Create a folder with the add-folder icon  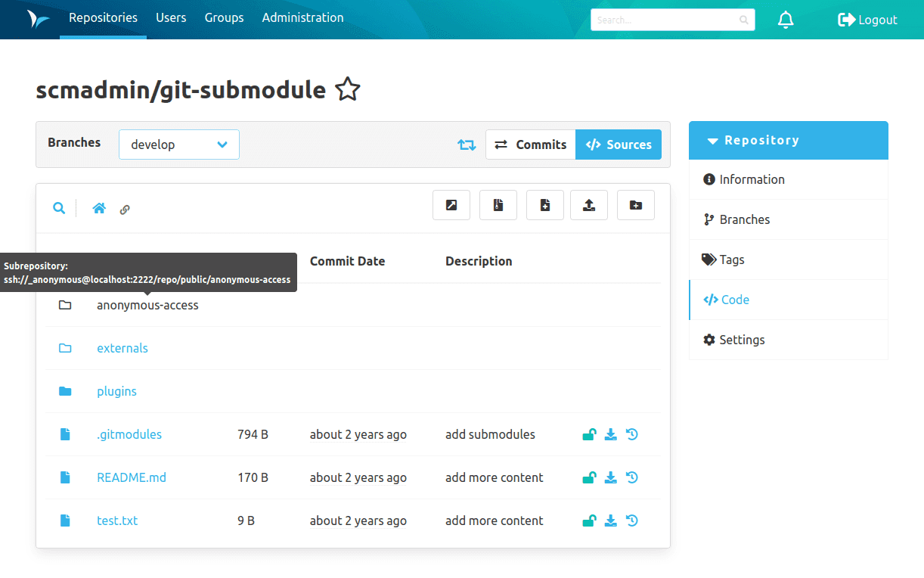[x=636, y=205]
